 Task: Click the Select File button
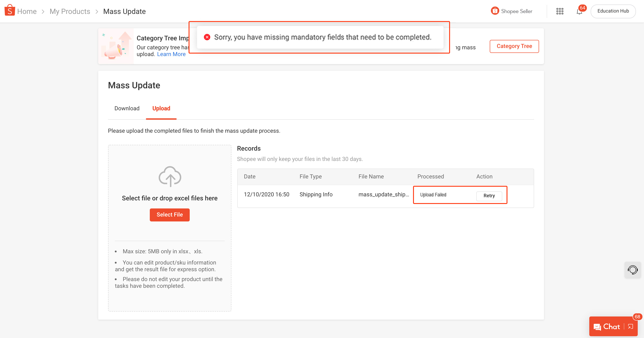pyautogui.click(x=170, y=214)
